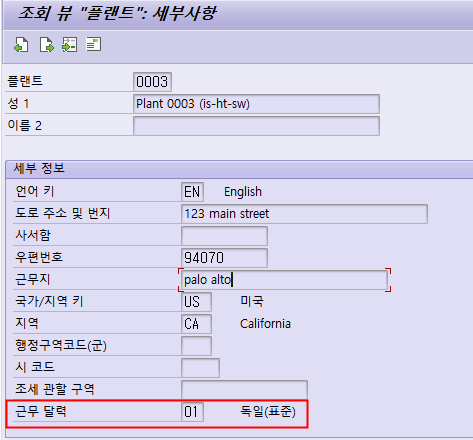Click the 'California' region description text
Image resolution: width=473 pixels, height=440 pixels.
265,324
